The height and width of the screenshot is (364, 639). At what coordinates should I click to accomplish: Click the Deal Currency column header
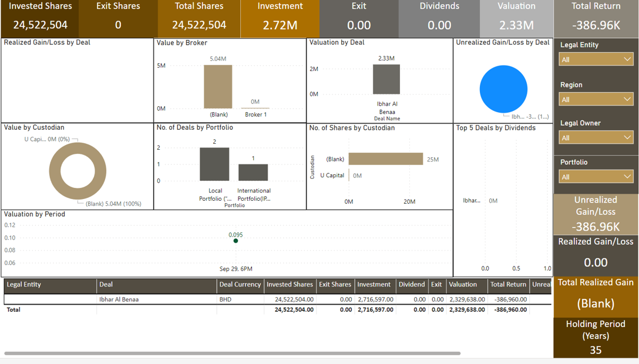pyautogui.click(x=240, y=285)
